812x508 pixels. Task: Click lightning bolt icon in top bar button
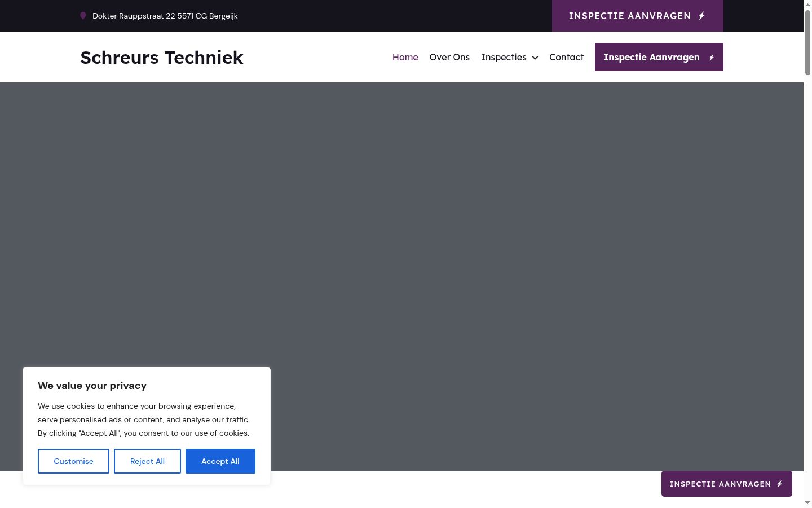pos(701,16)
